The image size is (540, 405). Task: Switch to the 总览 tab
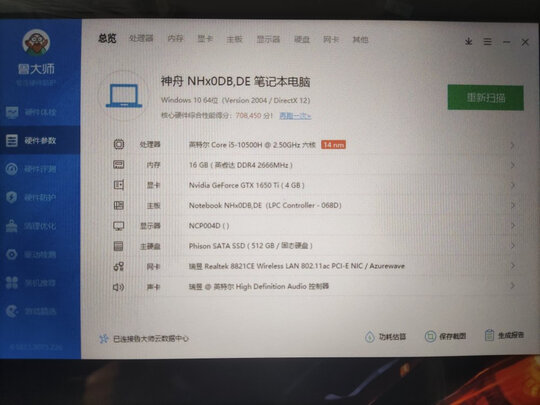tap(107, 38)
